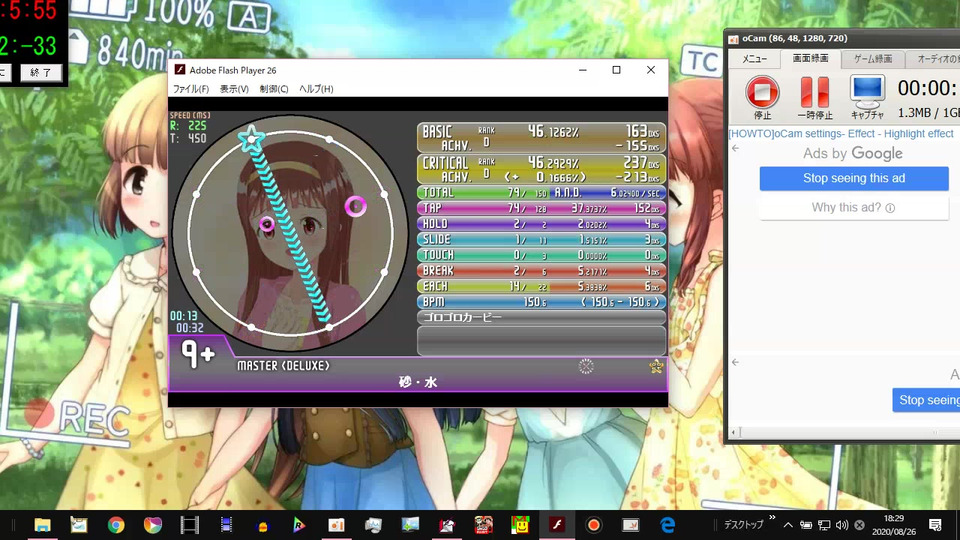Click the film strip icon on the taskbar
This screenshot has width=960, height=540.
(x=190, y=525)
